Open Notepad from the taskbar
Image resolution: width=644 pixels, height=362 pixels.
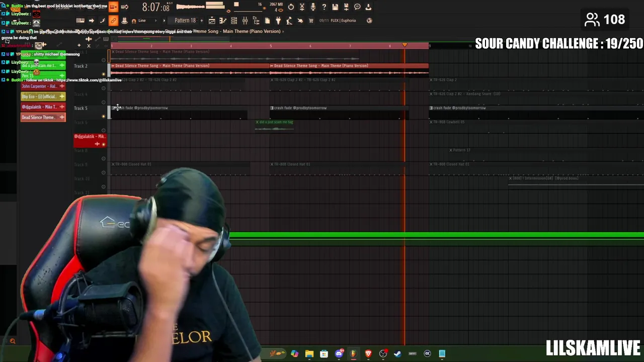(x=442, y=353)
